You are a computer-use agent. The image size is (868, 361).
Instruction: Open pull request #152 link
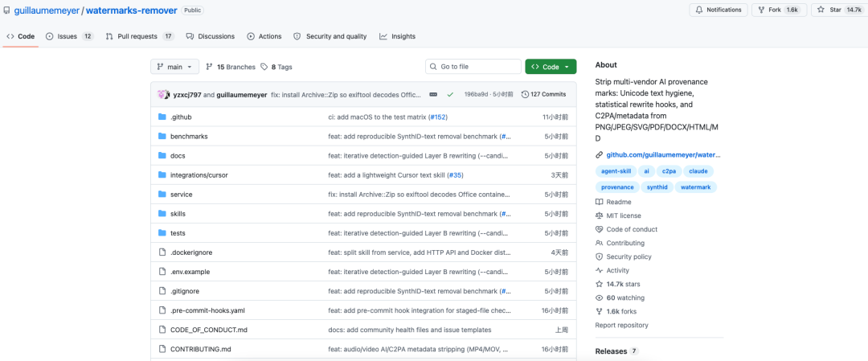(438, 117)
